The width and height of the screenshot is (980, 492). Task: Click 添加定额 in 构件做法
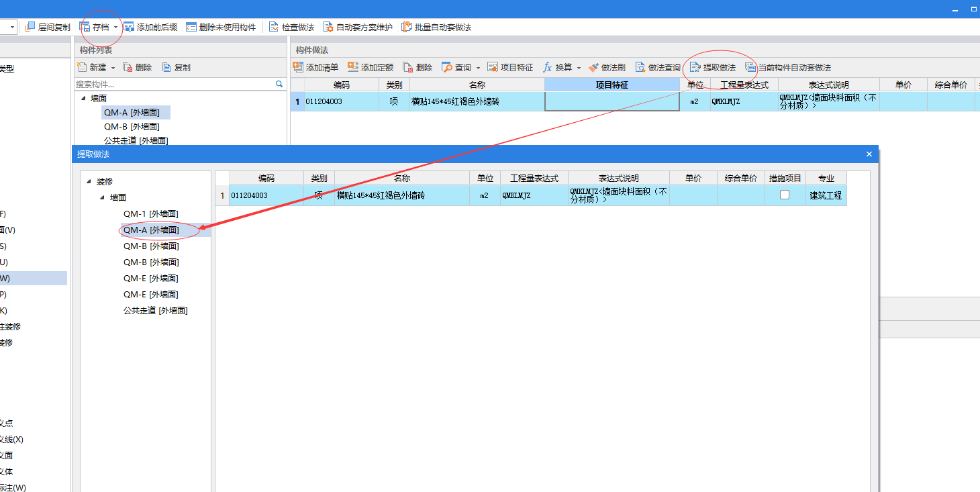[x=371, y=68]
